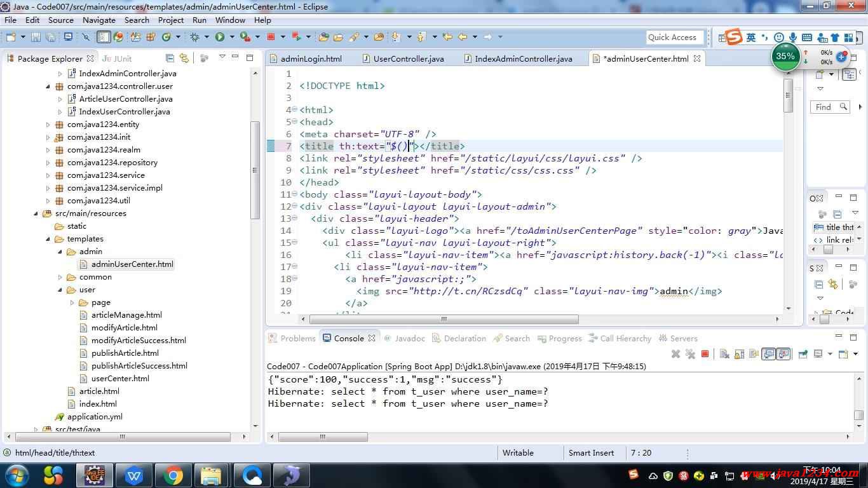Click the Quick Access search field
This screenshot has height=488, width=868.
coord(674,37)
